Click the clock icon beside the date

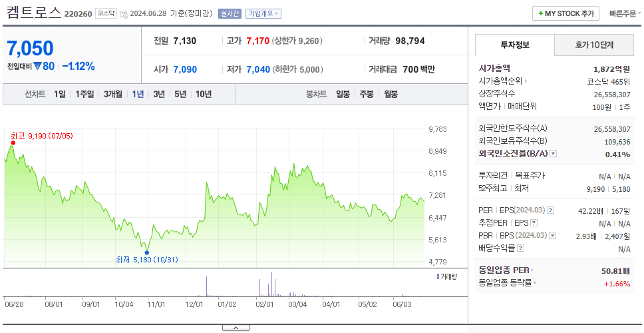[x=124, y=14]
